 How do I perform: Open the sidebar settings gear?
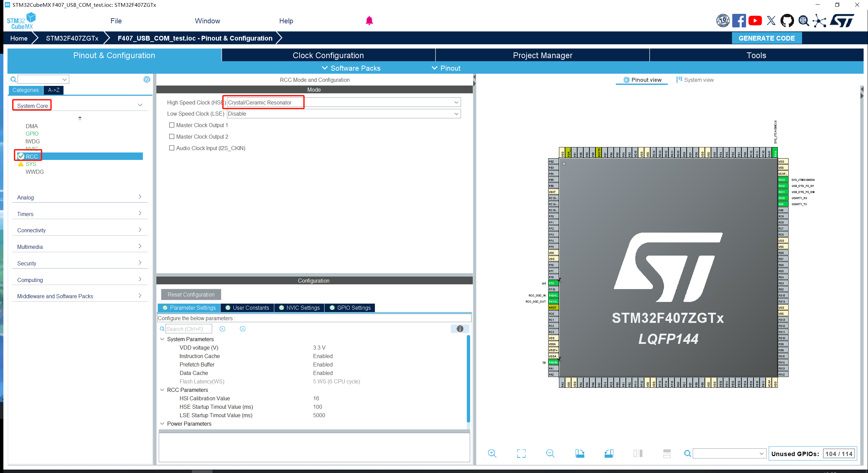tap(147, 79)
